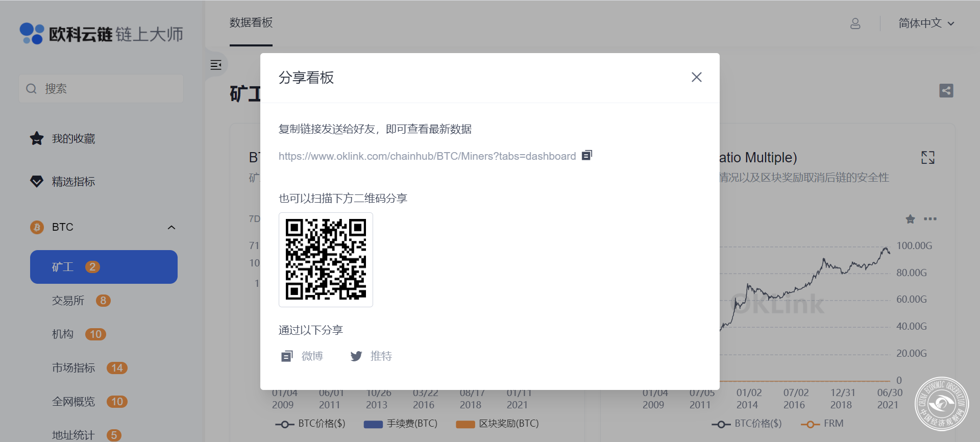Click the 分享看板 dialog title
This screenshot has width=980, height=442.
[x=306, y=78]
